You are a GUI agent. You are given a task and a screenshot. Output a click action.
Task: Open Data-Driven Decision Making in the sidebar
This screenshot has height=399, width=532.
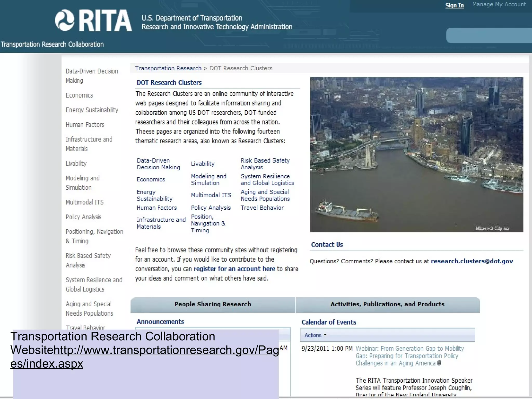(x=92, y=76)
